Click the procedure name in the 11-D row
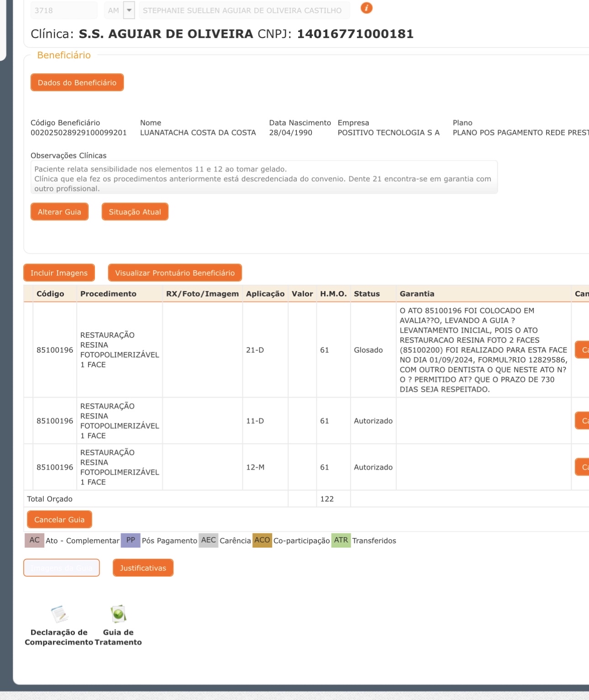This screenshot has width=589, height=700. (x=120, y=421)
